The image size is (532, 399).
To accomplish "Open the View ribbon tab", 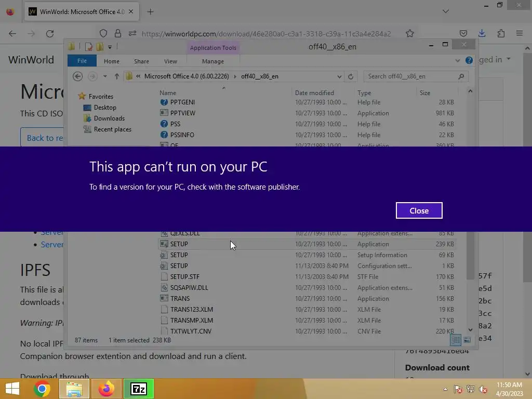I will [170, 61].
